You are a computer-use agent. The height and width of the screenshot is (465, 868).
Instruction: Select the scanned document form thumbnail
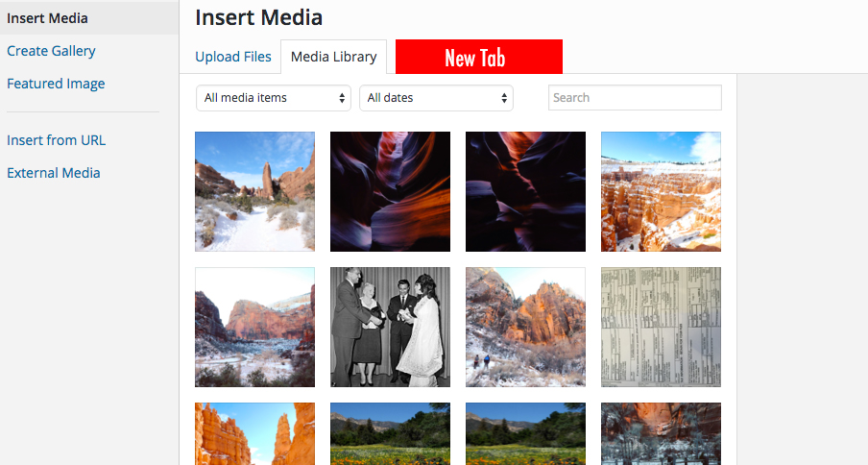pos(661,328)
